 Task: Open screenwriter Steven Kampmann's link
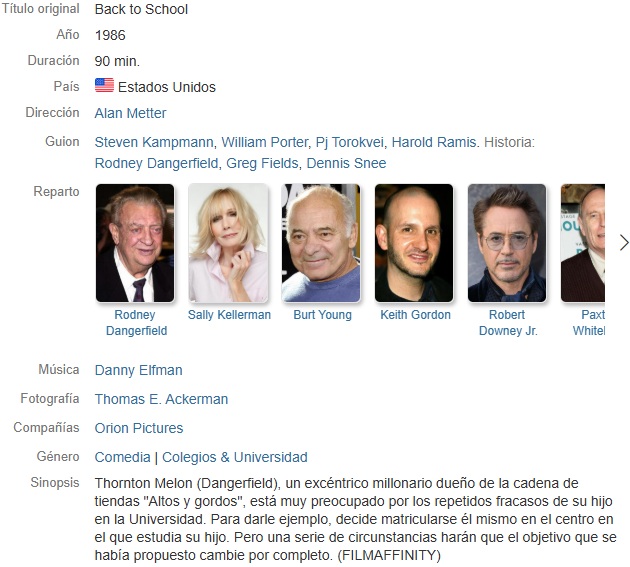coord(154,142)
